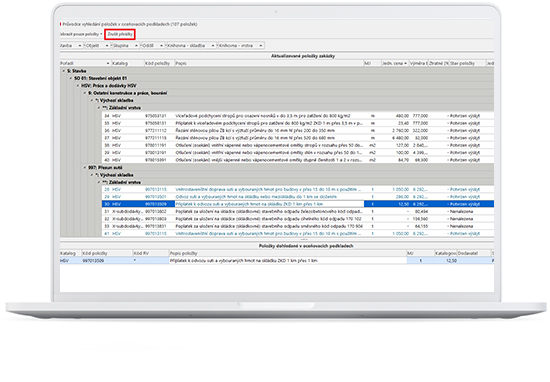Select row with code 997013802
The image size is (550, 382).
(x=298, y=212)
